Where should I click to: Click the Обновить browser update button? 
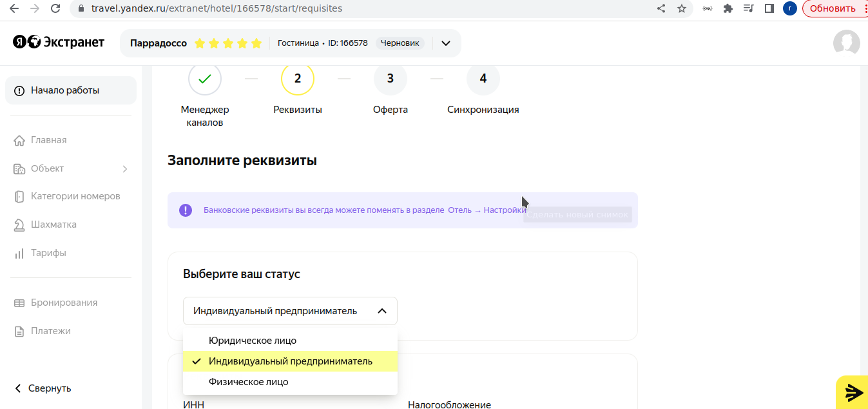coord(833,8)
